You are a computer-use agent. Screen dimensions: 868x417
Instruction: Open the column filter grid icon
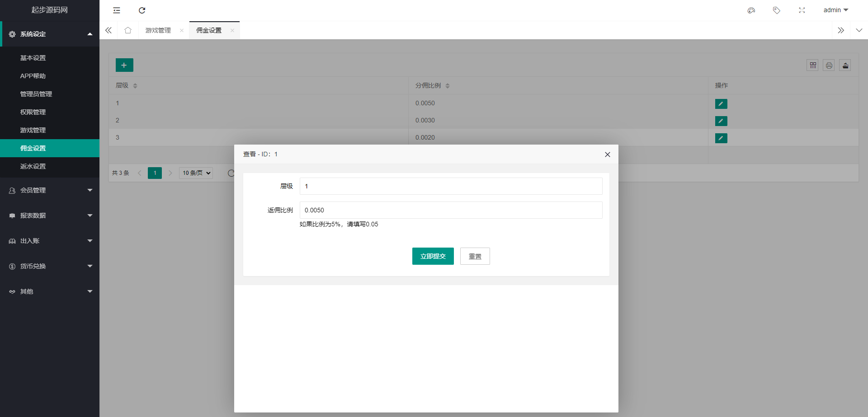(812, 66)
